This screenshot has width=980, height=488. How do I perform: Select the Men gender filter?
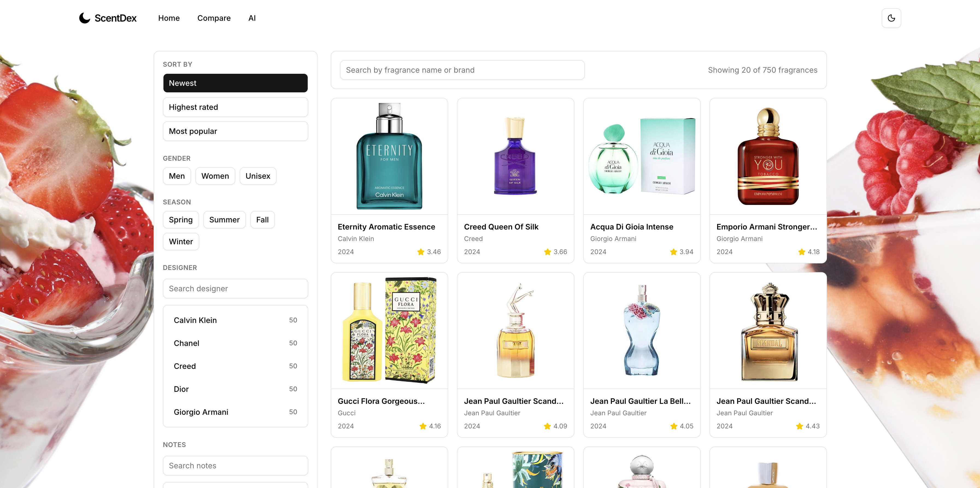pyautogui.click(x=177, y=176)
